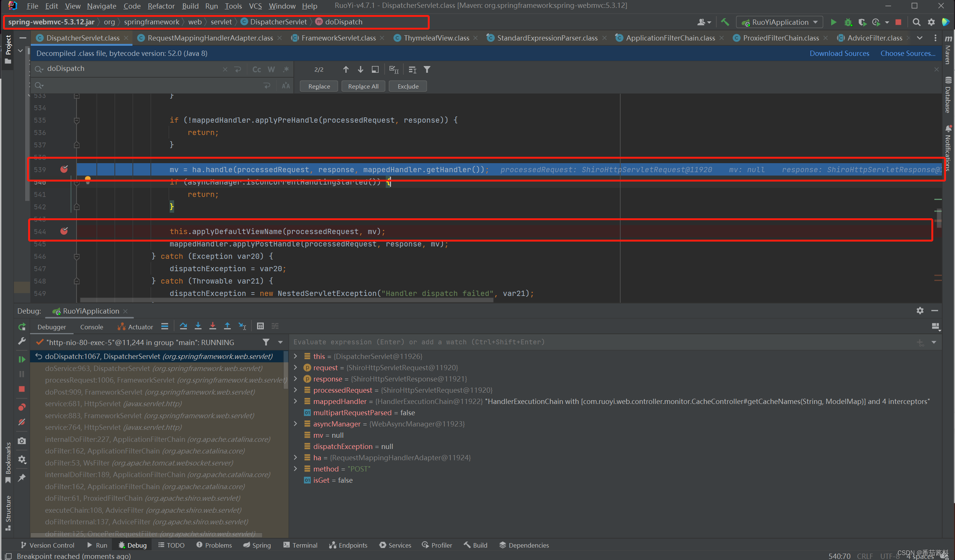The width and height of the screenshot is (955, 560).
Task: Toggle Preserve Case in replace field
Action: (x=286, y=86)
